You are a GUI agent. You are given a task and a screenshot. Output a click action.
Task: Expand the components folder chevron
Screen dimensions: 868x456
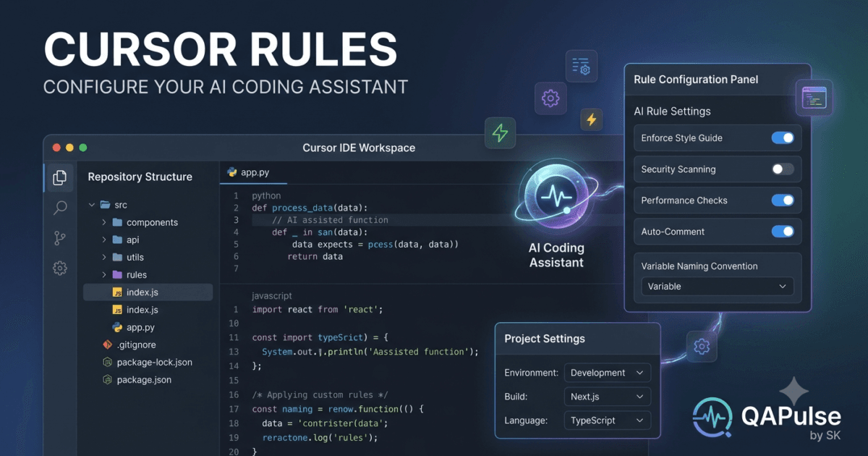coord(104,222)
